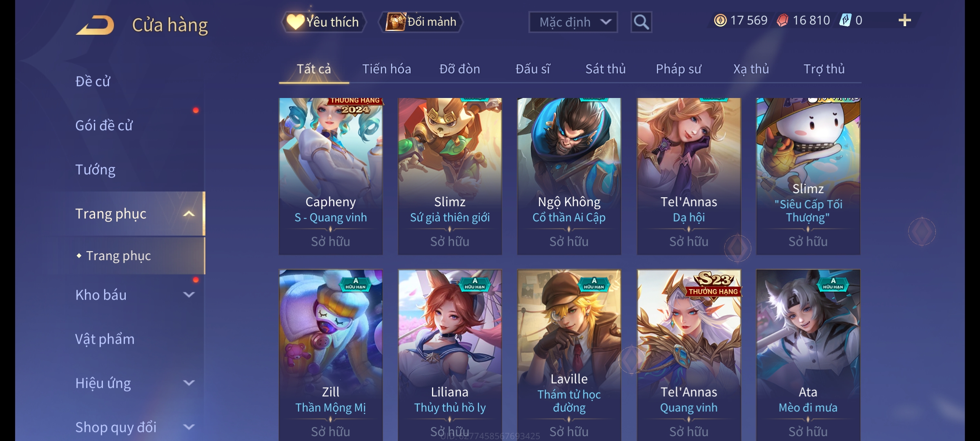Select Tel'Annas Quang vinh S23 skin card
980x441 pixels.
689,355
